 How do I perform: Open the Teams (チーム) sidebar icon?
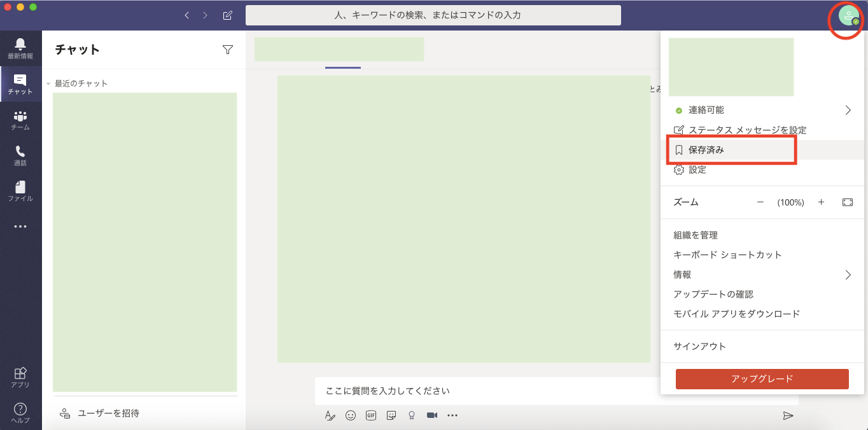(x=20, y=120)
